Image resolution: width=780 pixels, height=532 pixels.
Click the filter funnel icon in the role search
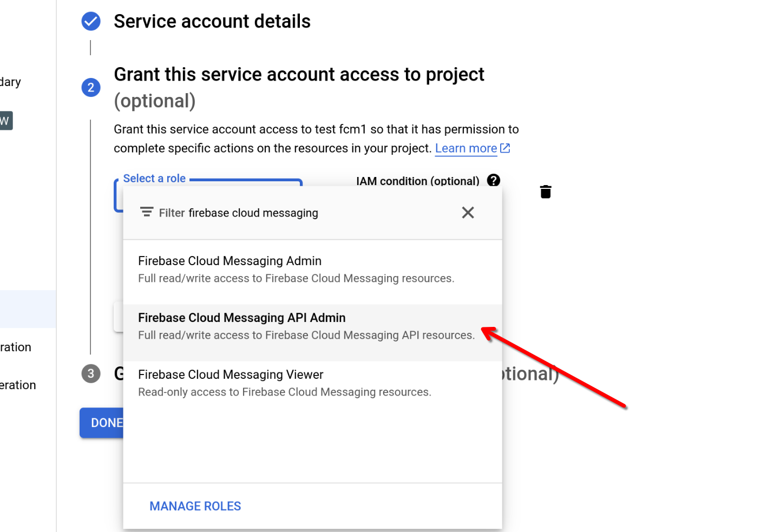tap(147, 212)
